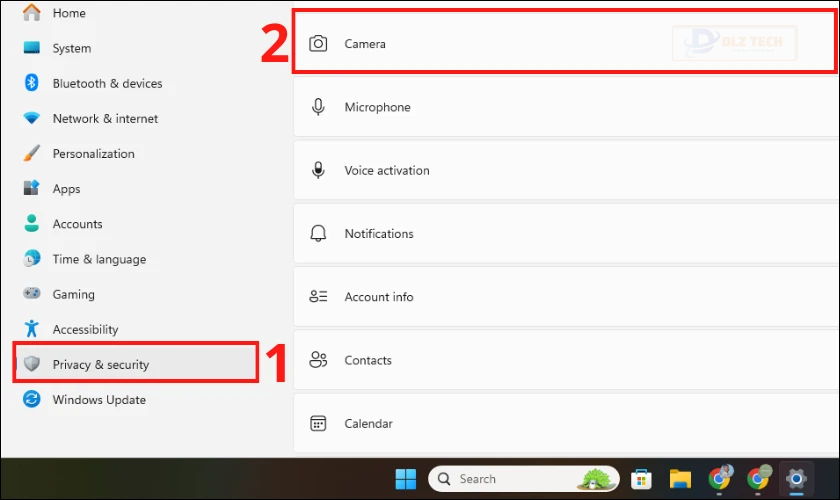Image resolution: width=840 pixels, height=500 pixels.
Task: Click the Contacts people icon
Action: (x=318, y=360)
